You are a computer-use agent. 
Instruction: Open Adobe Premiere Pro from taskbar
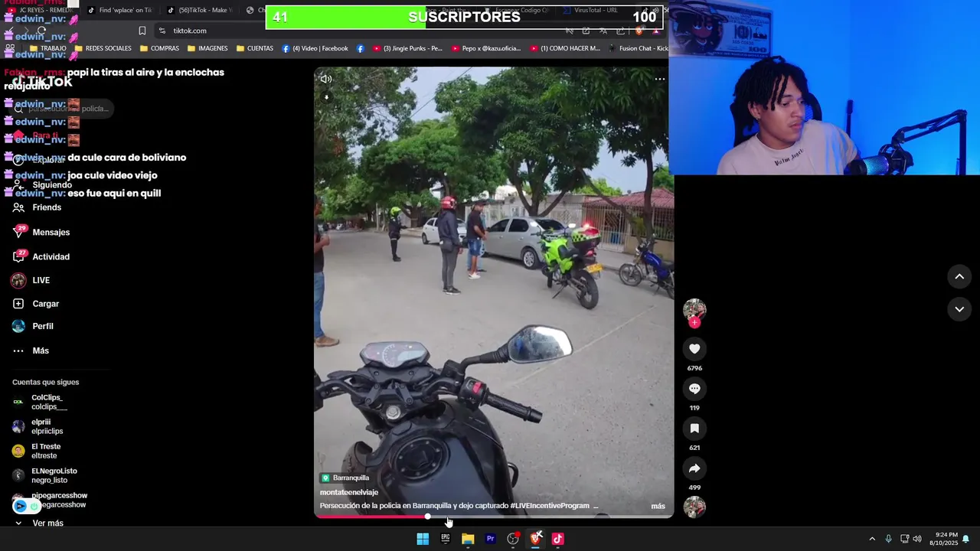point(490,539)
